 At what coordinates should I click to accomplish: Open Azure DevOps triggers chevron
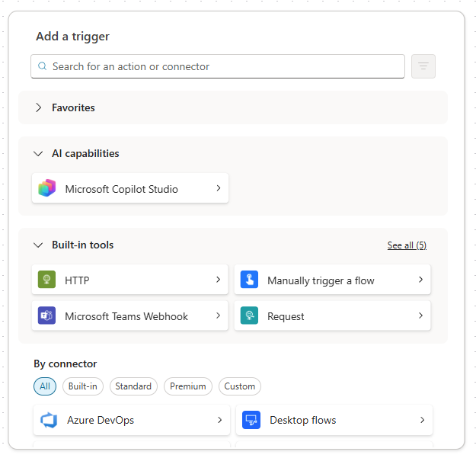click(x=220, y=420)
